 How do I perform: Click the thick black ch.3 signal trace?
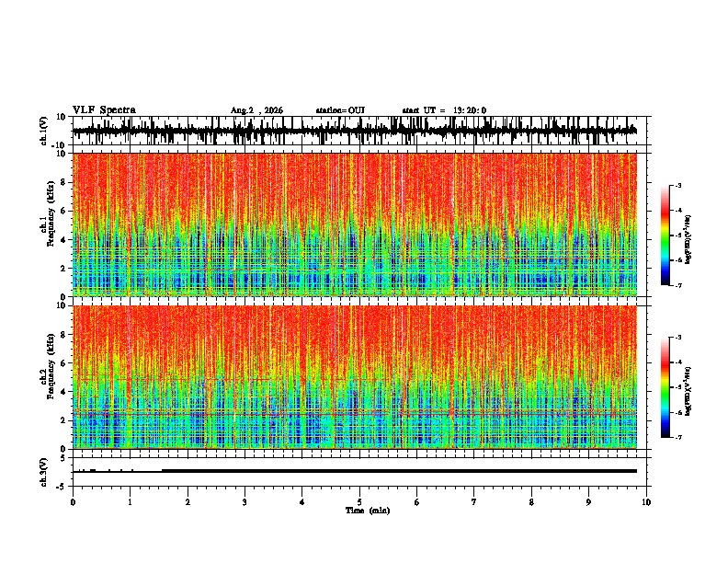coord(399,471)
